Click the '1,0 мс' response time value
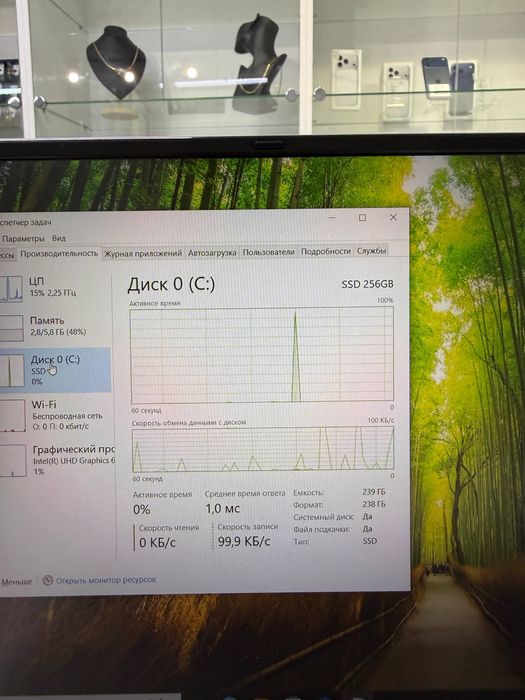The width and height of the screenshot is (525, 700). coord(223,508)
